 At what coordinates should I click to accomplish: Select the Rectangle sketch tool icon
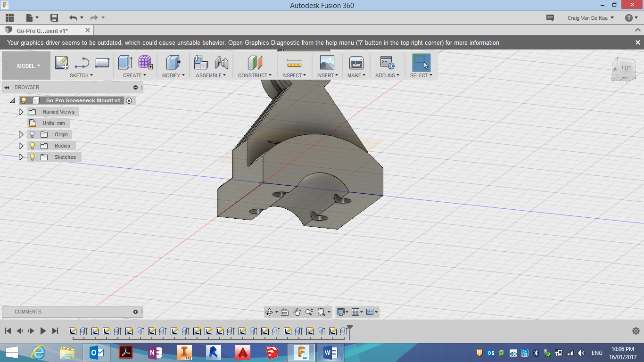pyautogui.click(x=102, y=63)
